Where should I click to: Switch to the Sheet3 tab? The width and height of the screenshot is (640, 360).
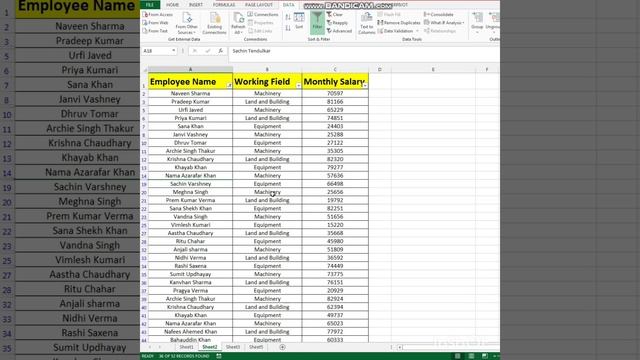tap(233, 347)
